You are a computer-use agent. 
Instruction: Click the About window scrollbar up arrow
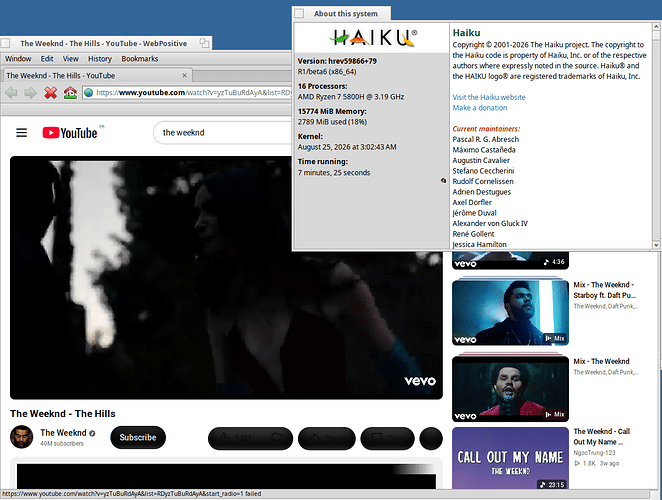point(657,27)
